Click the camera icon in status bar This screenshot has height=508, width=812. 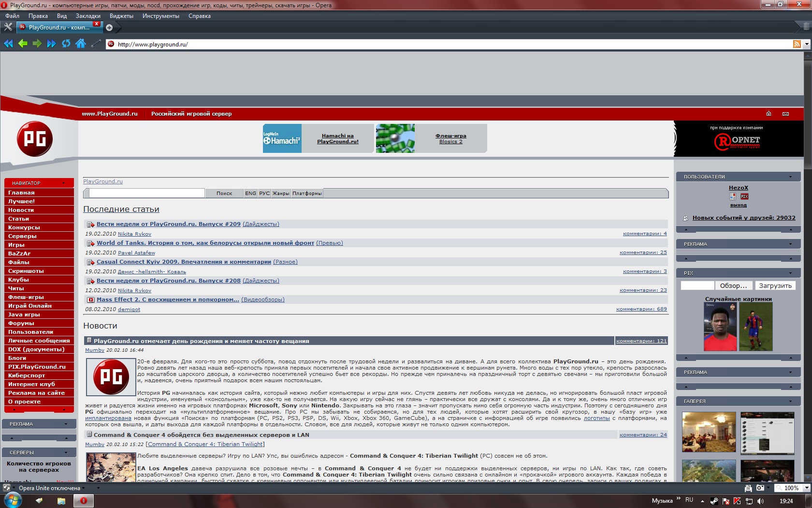tap(760, 488)
